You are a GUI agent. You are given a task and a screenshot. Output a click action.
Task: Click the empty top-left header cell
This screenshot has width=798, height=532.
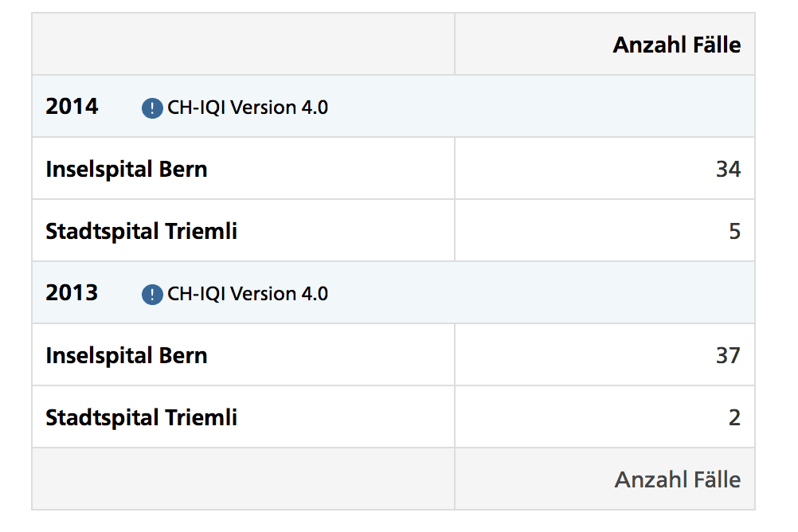[x=243, y=45]
